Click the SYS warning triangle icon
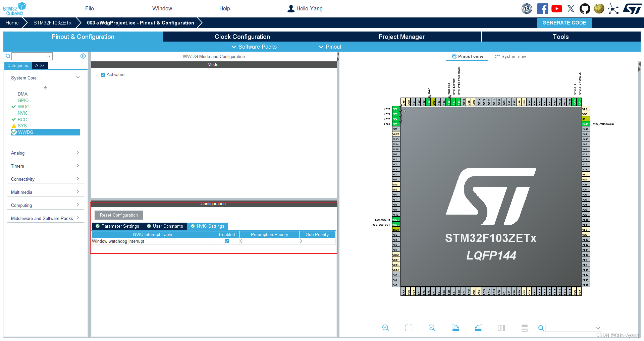Screen dimensions: 644x341 point(14,126)
